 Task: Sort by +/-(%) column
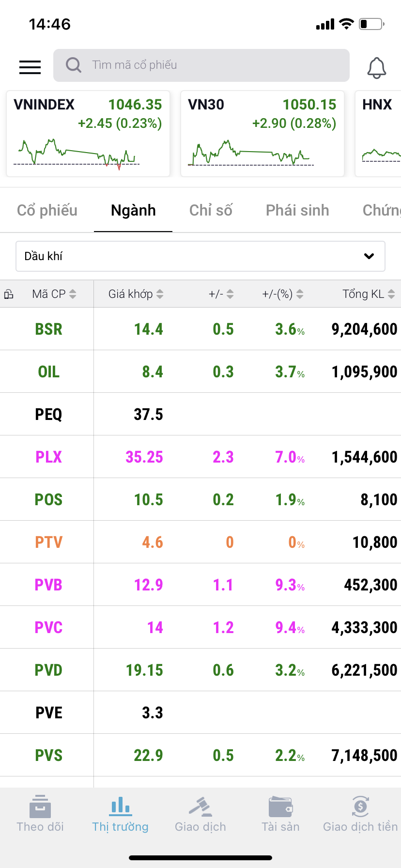[283, 294]
